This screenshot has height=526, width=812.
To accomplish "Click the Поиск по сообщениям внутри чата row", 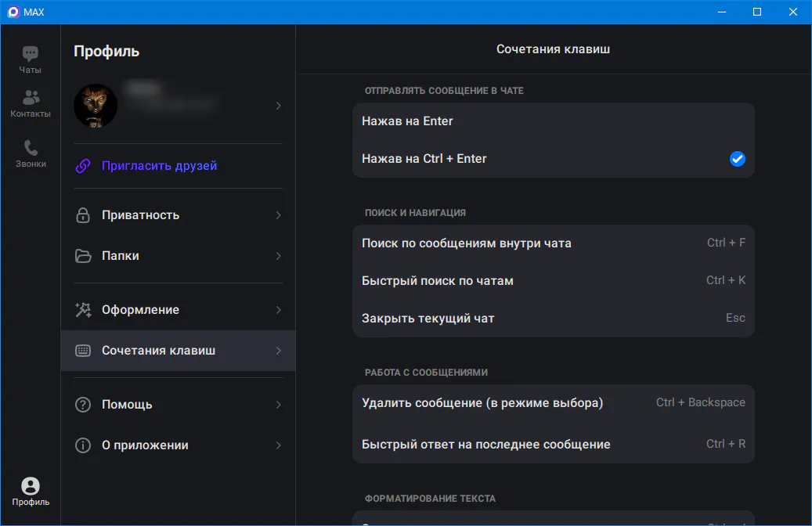I will (553, 243).
